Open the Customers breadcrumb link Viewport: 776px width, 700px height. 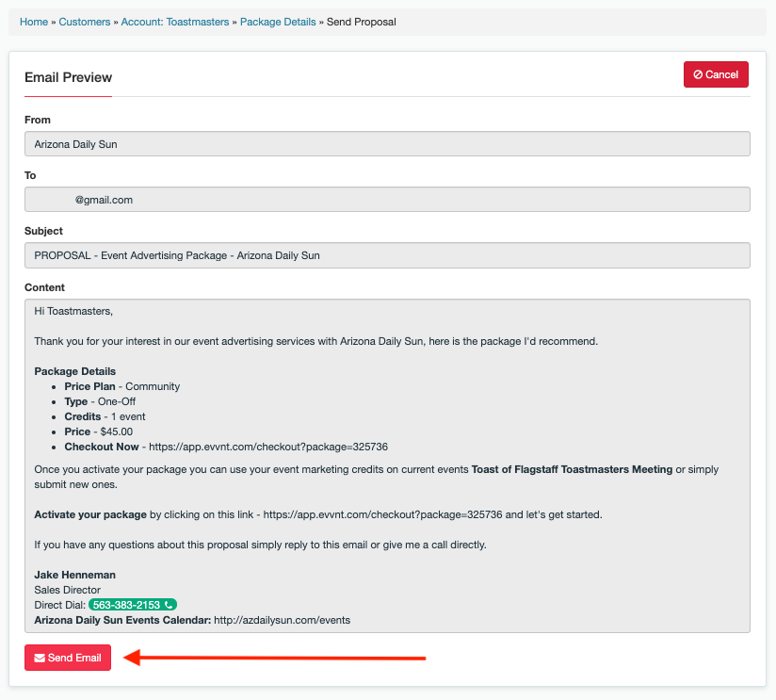[x=85, y=22]
